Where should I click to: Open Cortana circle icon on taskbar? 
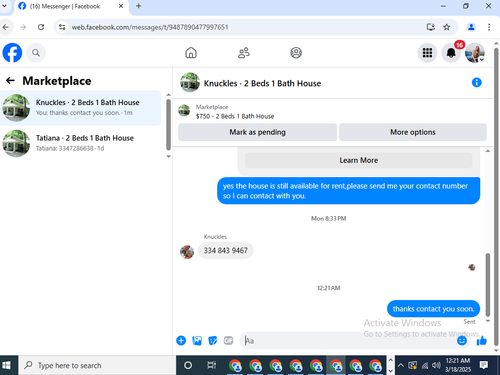(188, 365)
